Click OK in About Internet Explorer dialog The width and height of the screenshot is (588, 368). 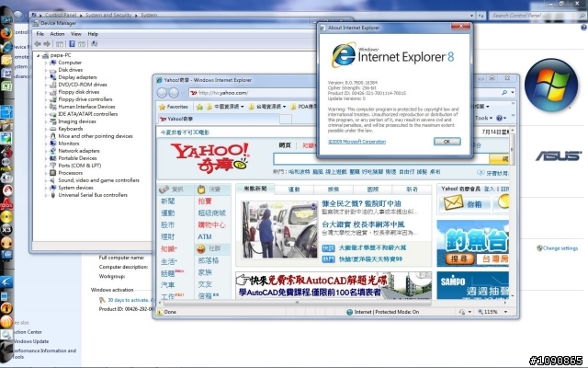tap(447, 142)
